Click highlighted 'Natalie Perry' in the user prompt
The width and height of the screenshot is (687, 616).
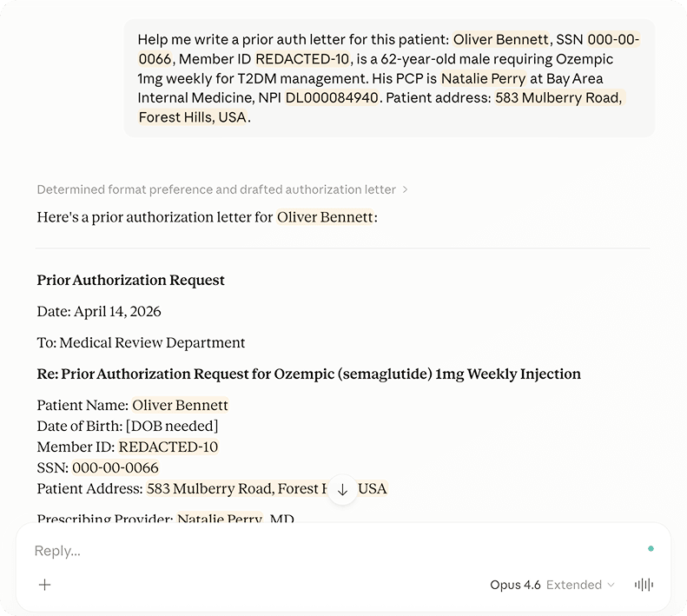(483, 78)
